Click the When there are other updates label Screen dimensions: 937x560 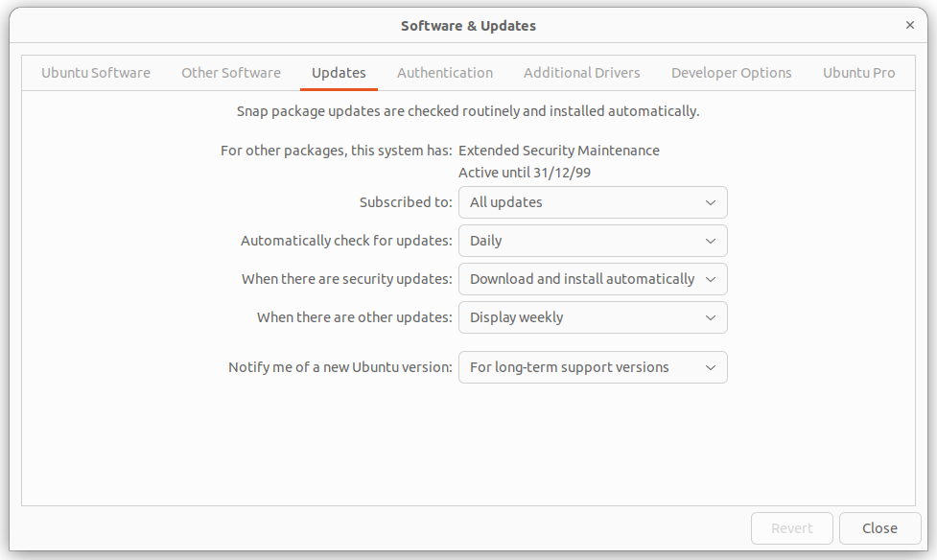[x=354, y=317]
